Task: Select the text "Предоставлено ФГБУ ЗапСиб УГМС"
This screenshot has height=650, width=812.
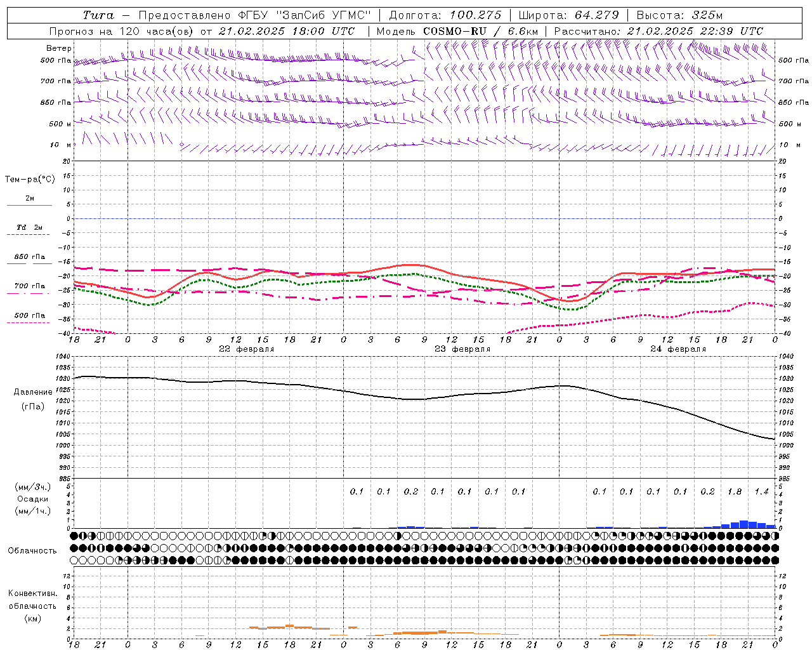Action: (x=254, y=15)
